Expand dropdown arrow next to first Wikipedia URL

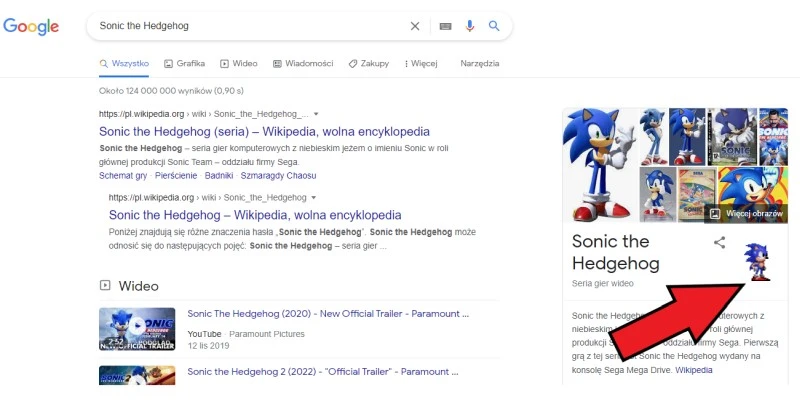(x=316, y=114)
